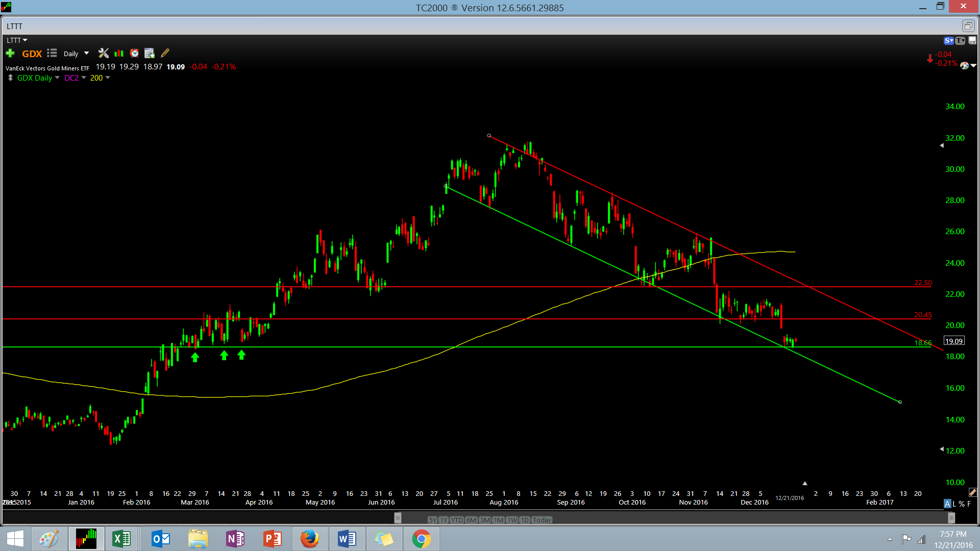Open PowerPoint from the taskbar
Image resolution: width=980 pixels, height=551 pixels.
(x=272, y=539)
